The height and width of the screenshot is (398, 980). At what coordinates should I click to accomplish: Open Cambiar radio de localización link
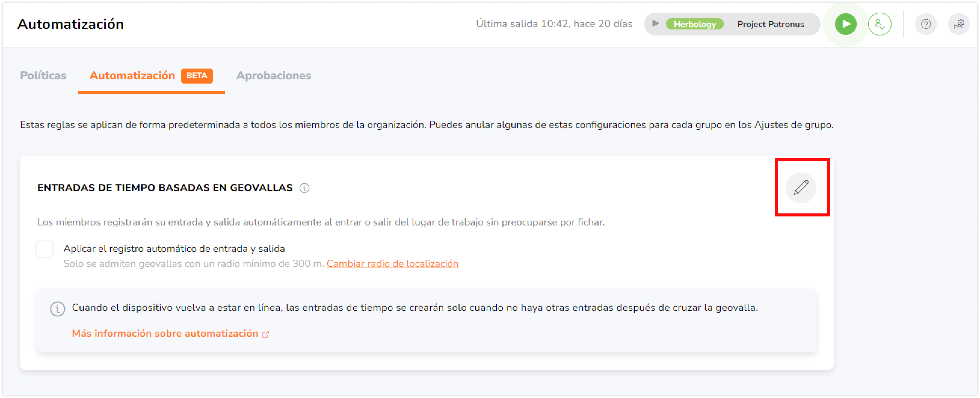point(392,263)
